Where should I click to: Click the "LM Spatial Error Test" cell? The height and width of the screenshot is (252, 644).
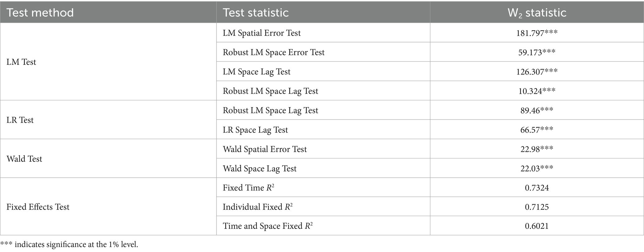(x=262, y=33)
